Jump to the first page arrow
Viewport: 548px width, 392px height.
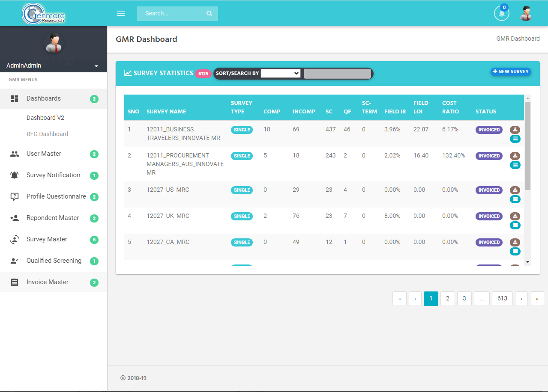(399, 299)
